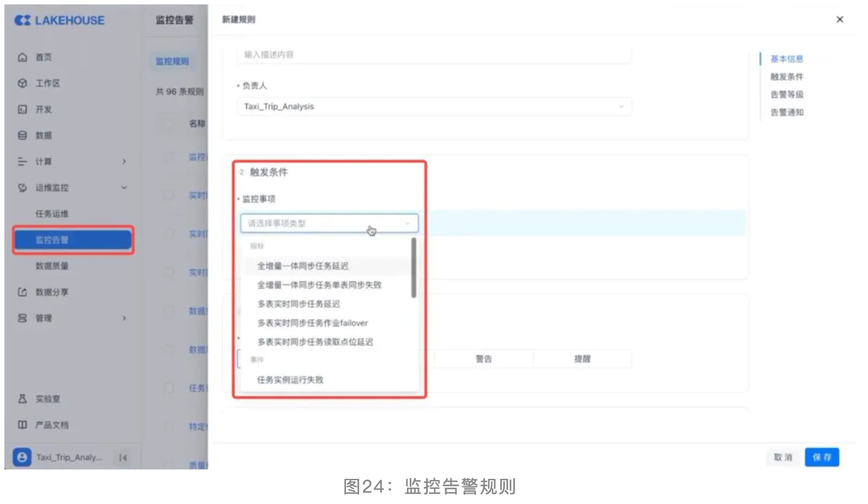
Task: Open Data Sharing icon in sidebar
Action: [x=23, y=292]
